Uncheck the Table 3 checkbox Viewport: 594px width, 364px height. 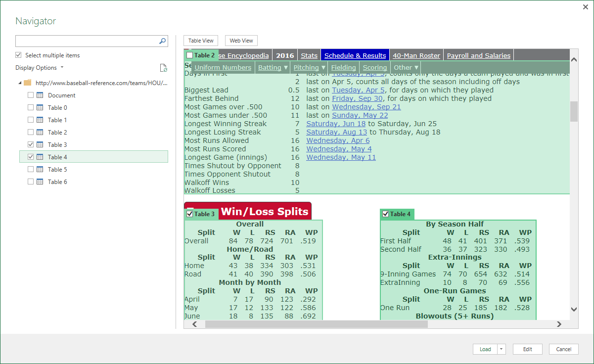click(x=31, y=144)
